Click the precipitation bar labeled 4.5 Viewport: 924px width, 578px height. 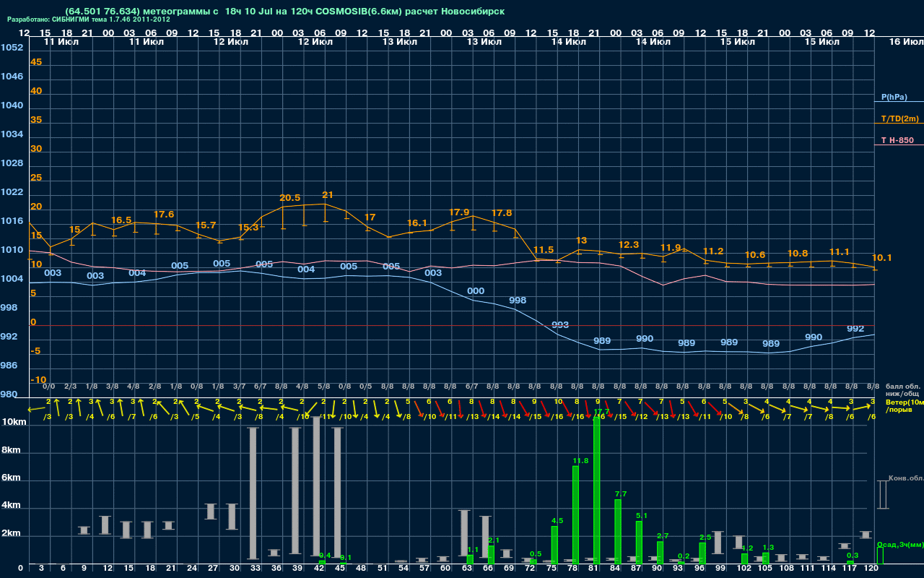click(x=554, y=545)
